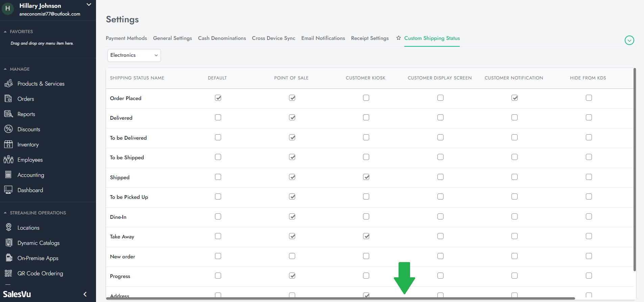Favorite Custom Shipping Status with star icon
Screen dimensions: 644x302
click(399, 38)
